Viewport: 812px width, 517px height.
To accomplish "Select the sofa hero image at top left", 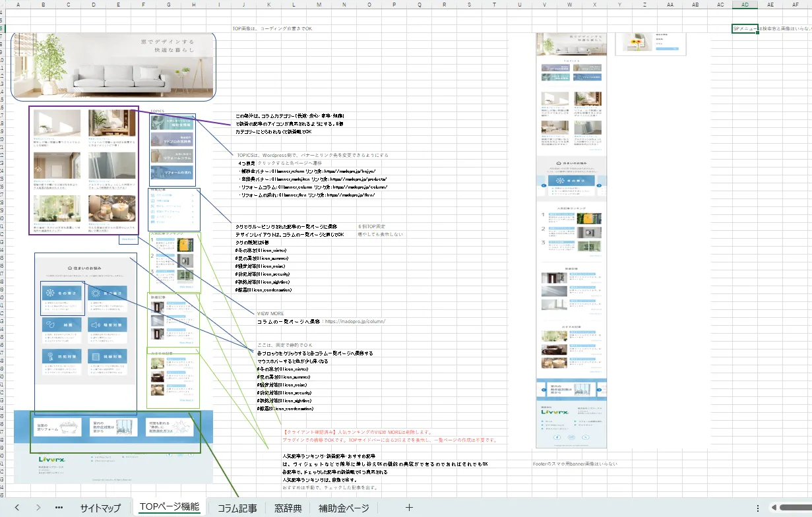I will tap(113, 67).
